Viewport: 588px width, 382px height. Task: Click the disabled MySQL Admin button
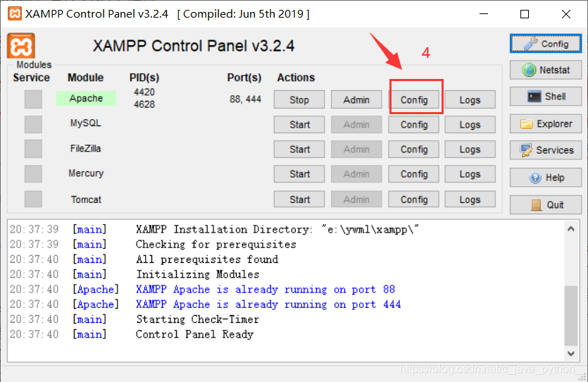pos(356,124)
